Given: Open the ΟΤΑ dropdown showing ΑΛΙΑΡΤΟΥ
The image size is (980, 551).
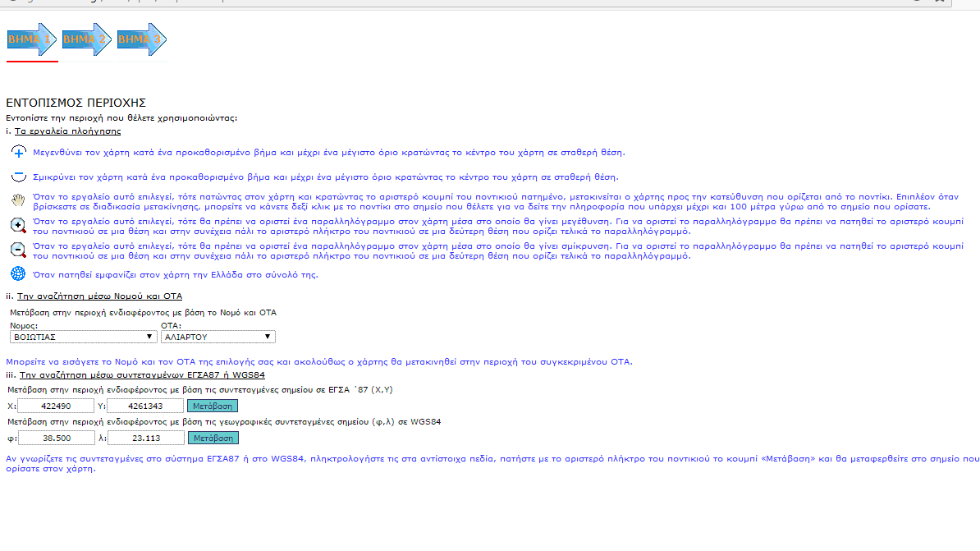Looking at the screenshot, I should point(218,337).
